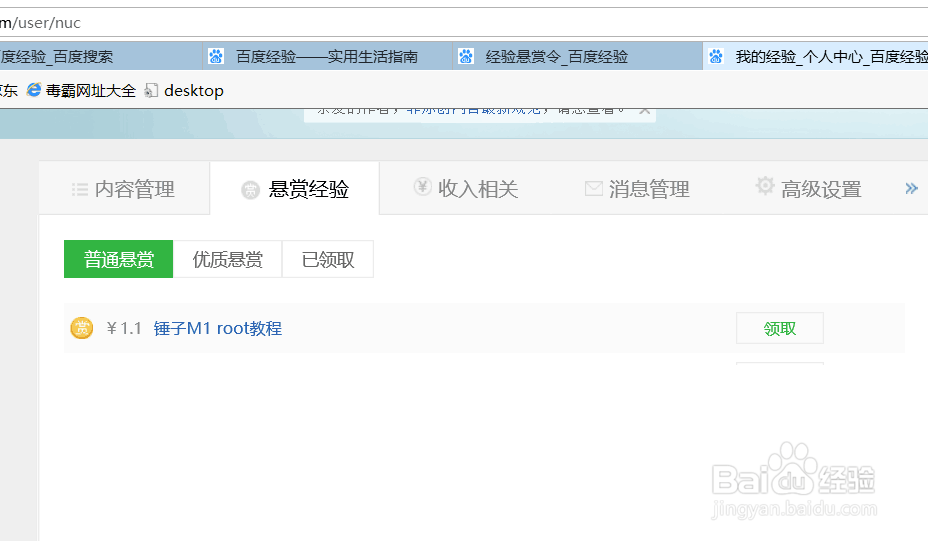Switch to the 收入相关 tab

click(x=466, y=188)
